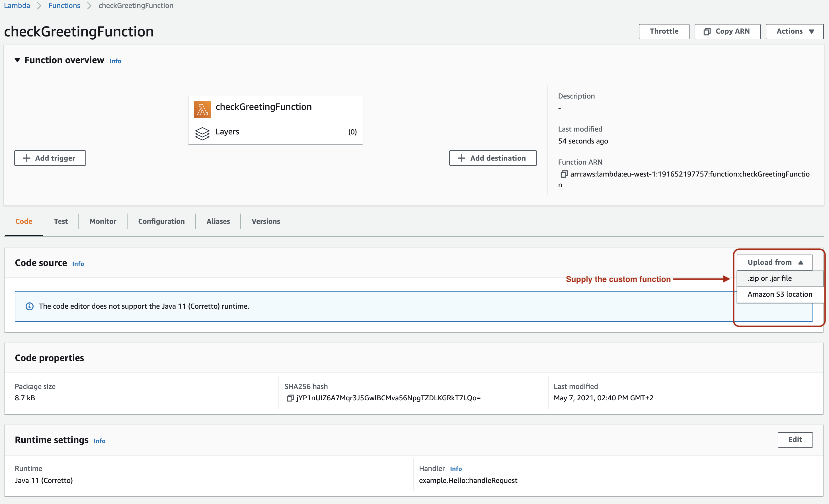Viewport: 829px width, 504px height.
Task: Click the Copy ARN button
Action: point(727,31)
